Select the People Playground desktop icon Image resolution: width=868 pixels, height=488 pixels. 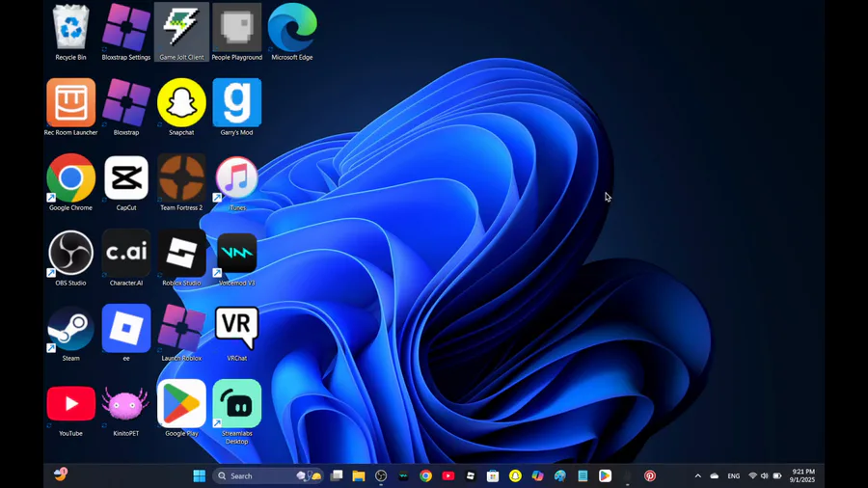(x=237, y=32)
